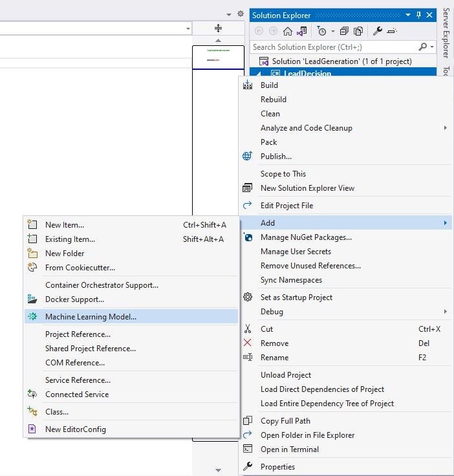Select Load Direct Dependencies of Project

pyautogui.click(x=345, y=389)
